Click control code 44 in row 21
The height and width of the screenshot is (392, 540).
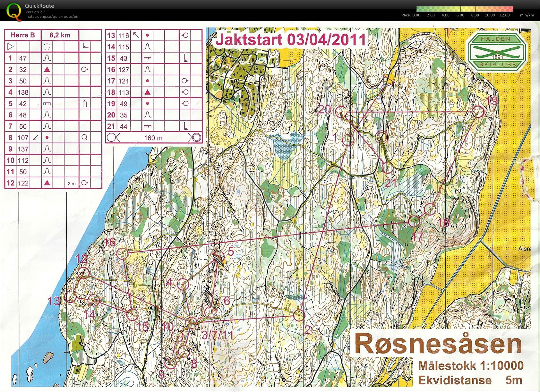(124, 126)
